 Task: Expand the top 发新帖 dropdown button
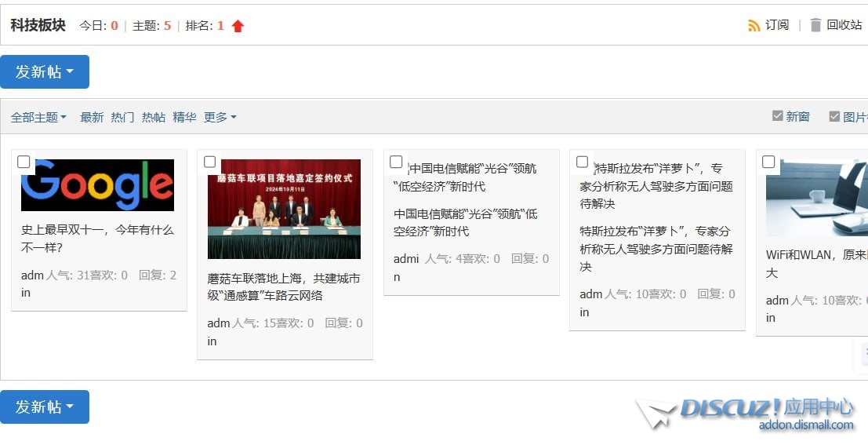pyautogui.click(x=45, y=71)
